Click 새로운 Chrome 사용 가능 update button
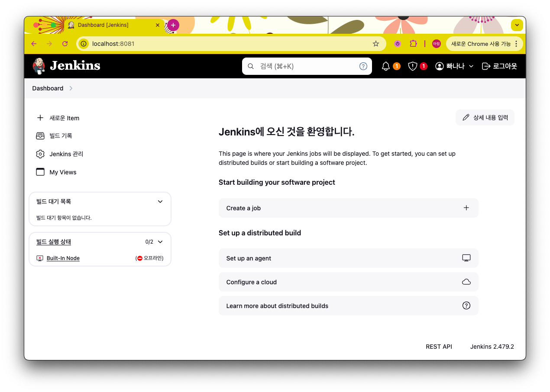 click(x=481, y=44)
